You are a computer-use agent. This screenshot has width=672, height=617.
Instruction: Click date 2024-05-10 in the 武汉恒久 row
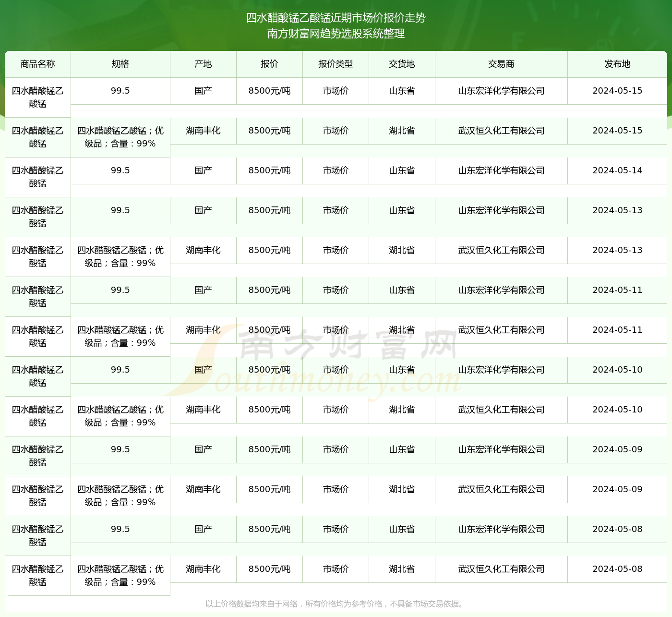pos(617,410)
